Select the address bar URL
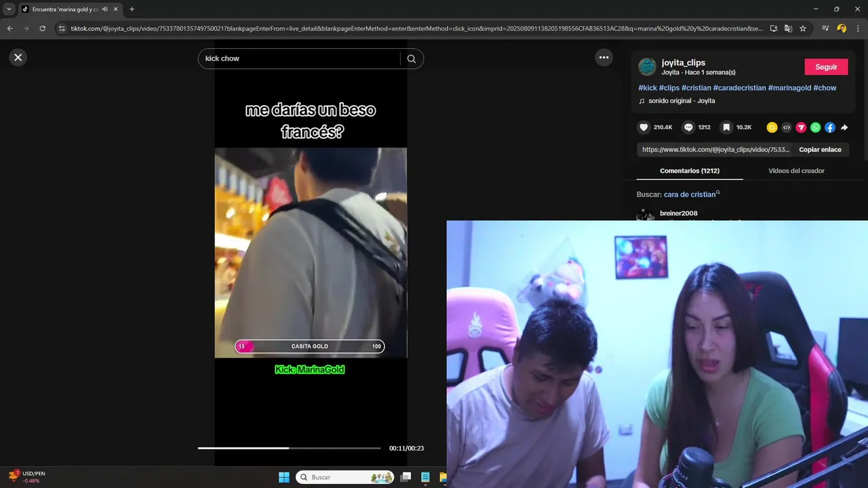Viewport: 868px width, 488px height. click(x=417, y=28)
